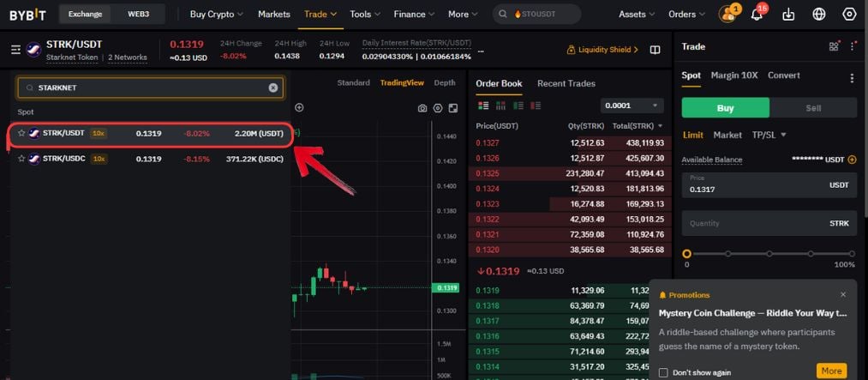Toggle the market list hamburger icon
The height and width of the screenshot is (380, 868).
coord(16,50)
